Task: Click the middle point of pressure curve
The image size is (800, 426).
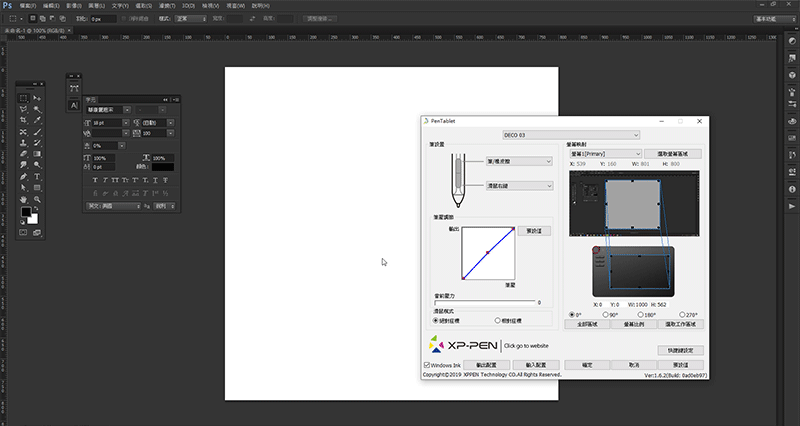Action: [488, 253]
